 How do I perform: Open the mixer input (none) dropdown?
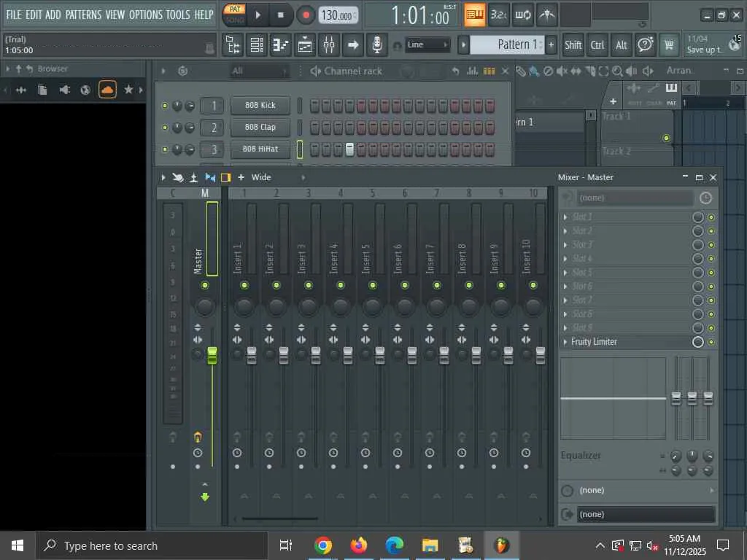tap(635, 198)
